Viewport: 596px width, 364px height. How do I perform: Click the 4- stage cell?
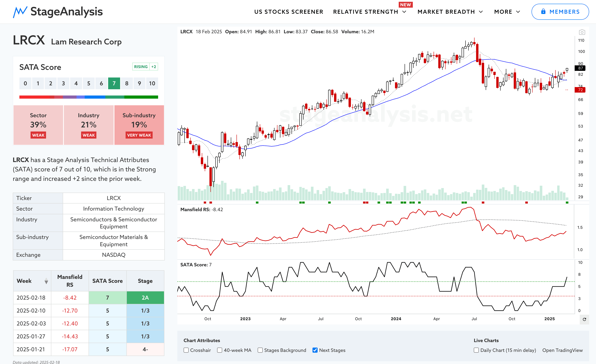coord(145,349)
